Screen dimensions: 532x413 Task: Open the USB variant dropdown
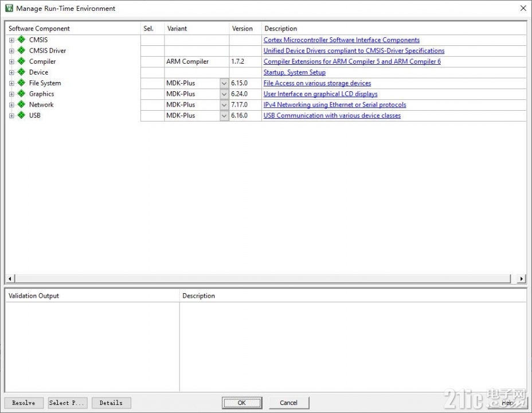pyautogui.click(x=224, y=116)
